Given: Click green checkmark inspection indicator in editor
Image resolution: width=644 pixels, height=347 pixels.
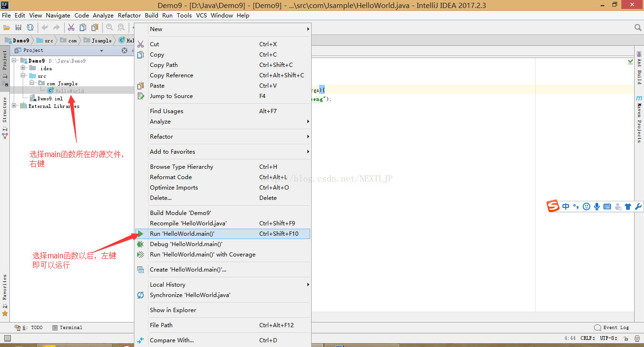Looking at the screenshot, I should 630,62.
